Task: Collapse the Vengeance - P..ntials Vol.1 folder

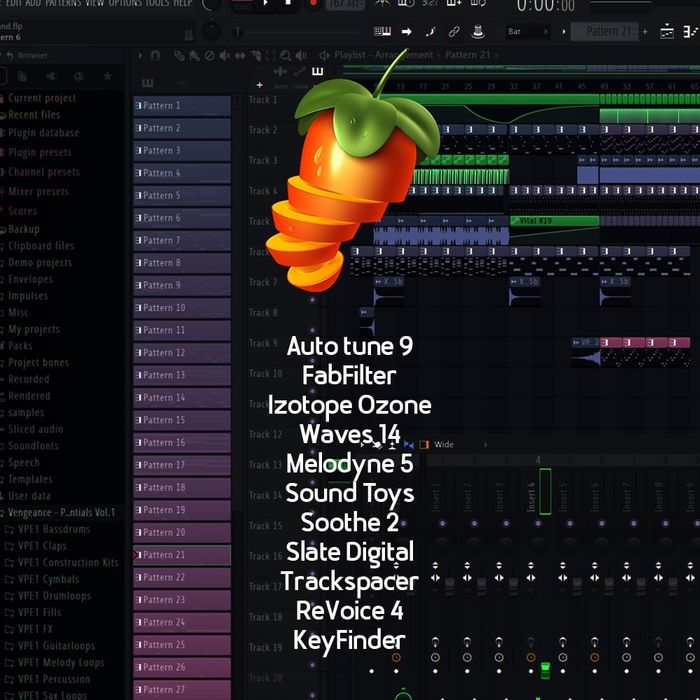Action: tap(60, 512)
